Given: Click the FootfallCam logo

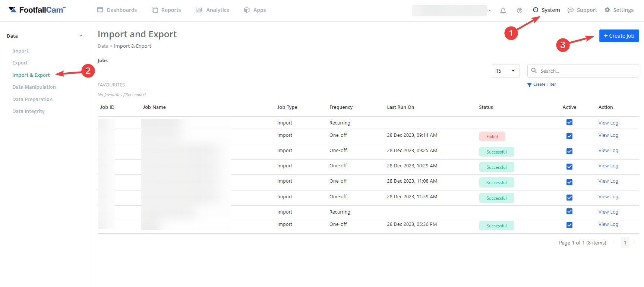Looking at the screenshot, I should click(x=37, y=10).
